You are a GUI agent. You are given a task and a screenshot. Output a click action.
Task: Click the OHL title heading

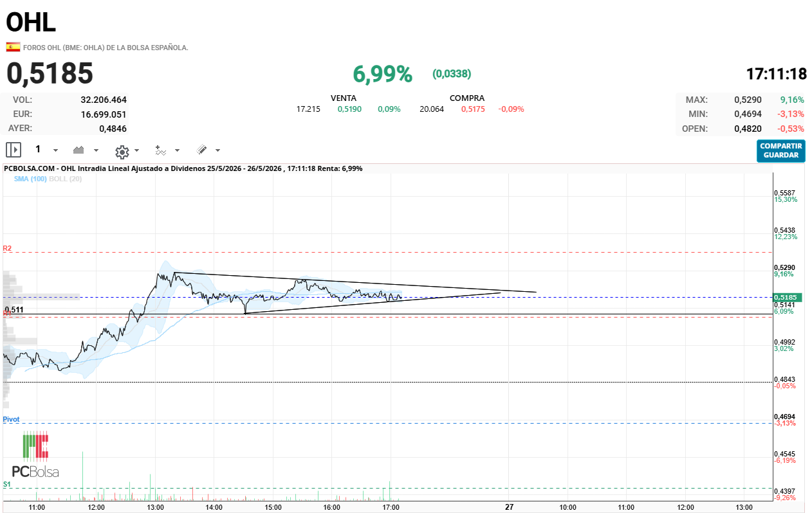pyautogui.click(x=31, y=22)
